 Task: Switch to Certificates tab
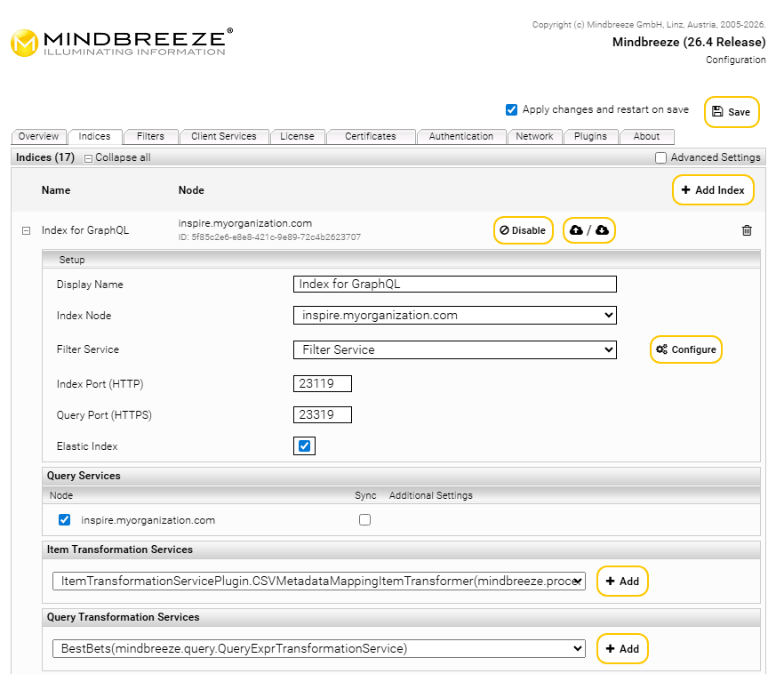[371, 137]
